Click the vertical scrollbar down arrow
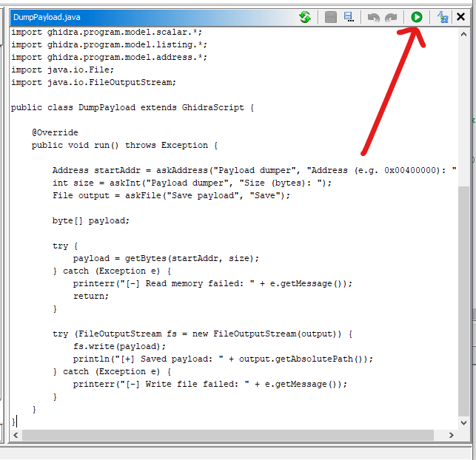476x460 pixels. point(464,422)
